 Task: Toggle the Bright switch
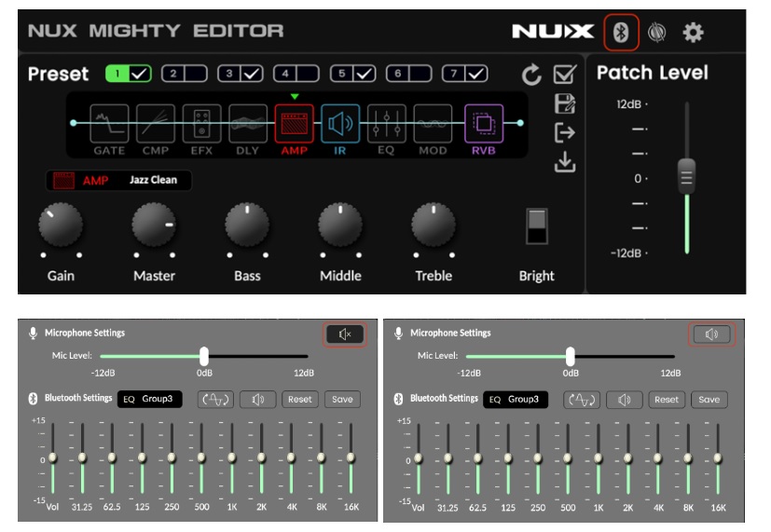click(x=536, y=226)
